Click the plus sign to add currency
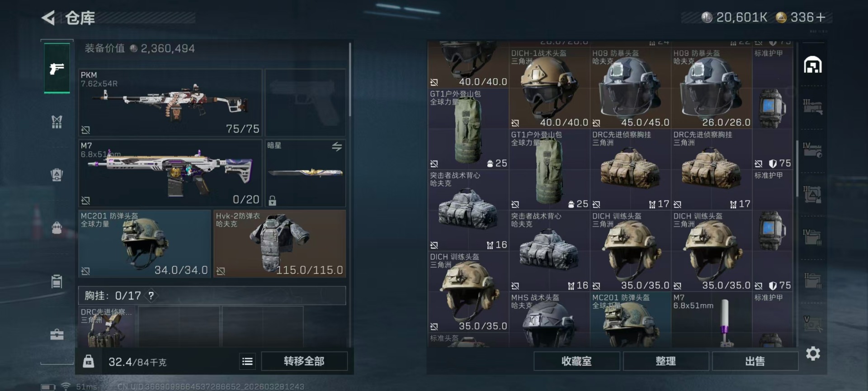Image resolution: width=868 pixels, height=391 pixels. point(821,17)
